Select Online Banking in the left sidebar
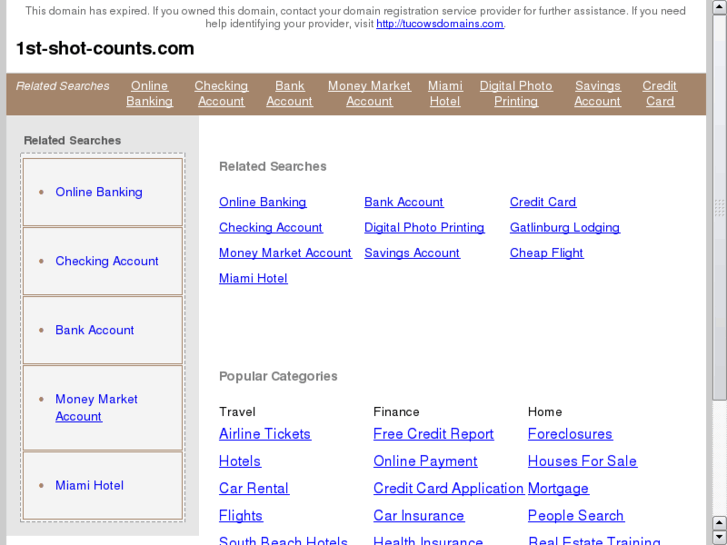This screenshot has height=545, width=727. click(99, 192)
